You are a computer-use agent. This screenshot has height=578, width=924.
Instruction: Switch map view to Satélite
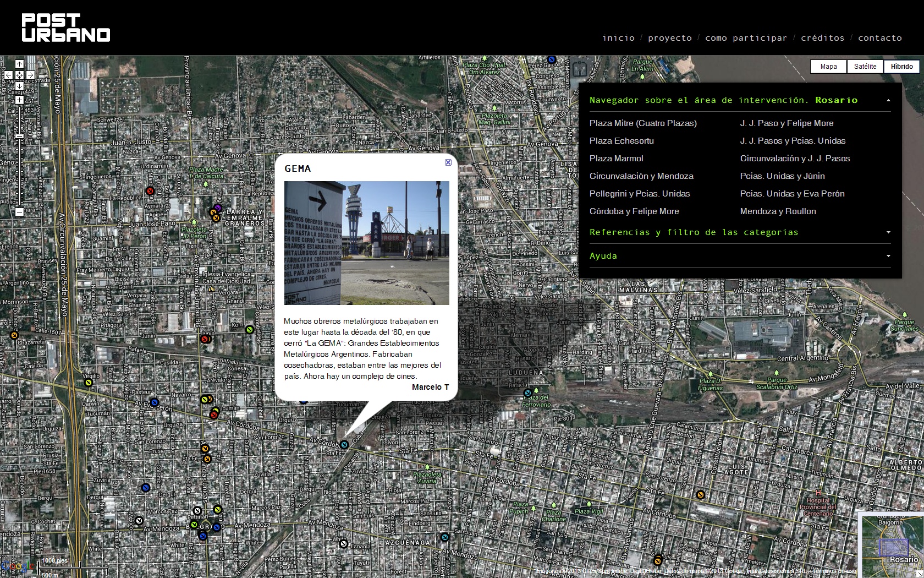point(865,67)
